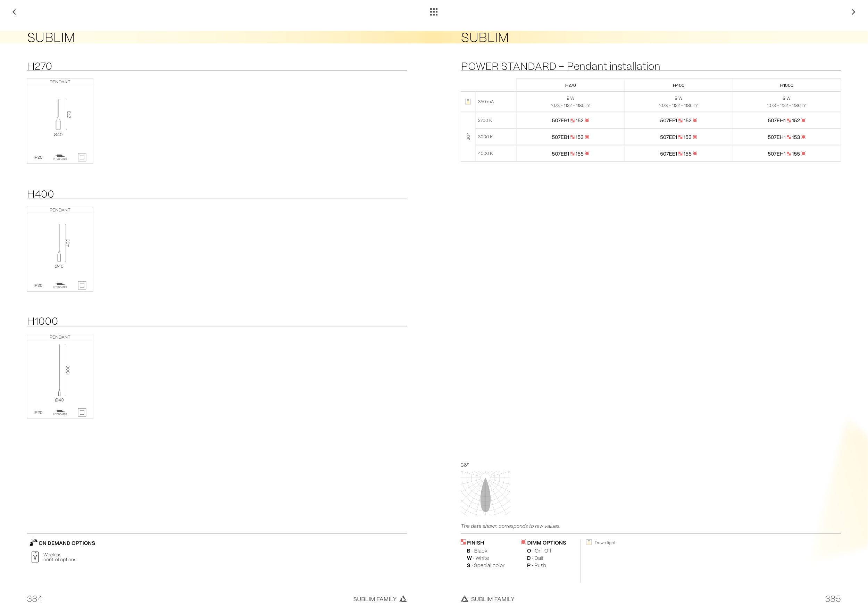Click the Wireless control options phone icon

tap(35, 557)
